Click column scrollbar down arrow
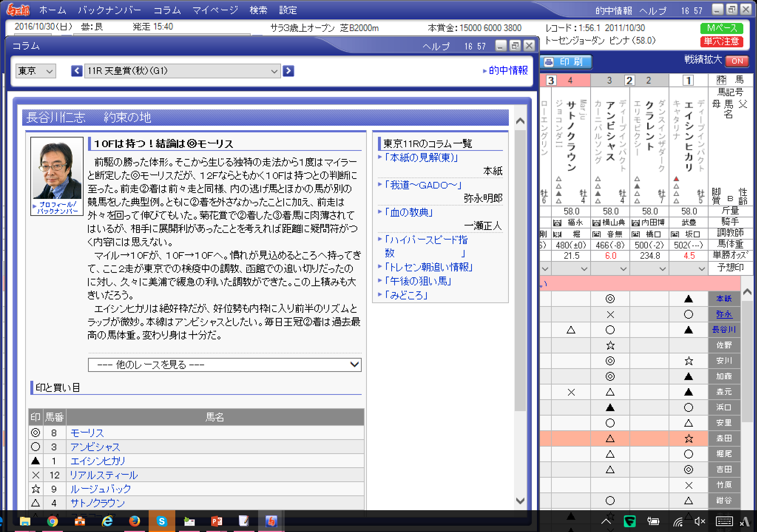This screenshot has width=757, height=532. click(x=520, y=501)
